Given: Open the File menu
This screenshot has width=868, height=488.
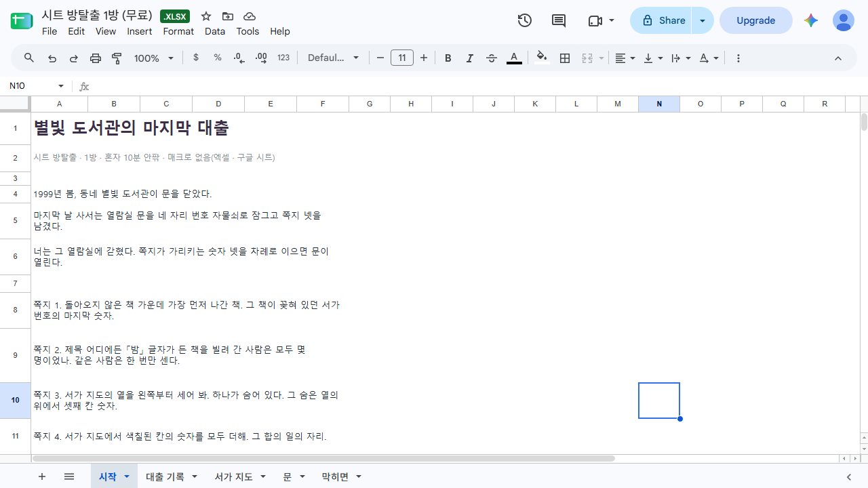Looking at the screenshot, I should tap(50, 31).
